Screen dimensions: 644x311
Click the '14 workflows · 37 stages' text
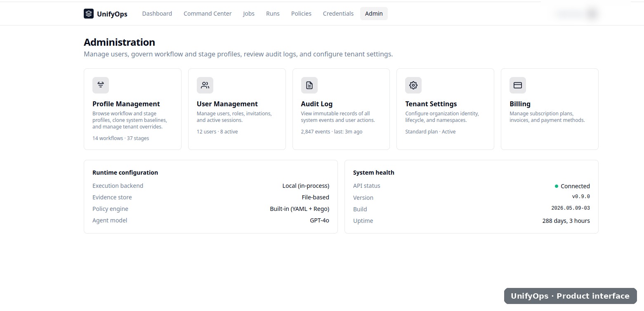(121, 138)
